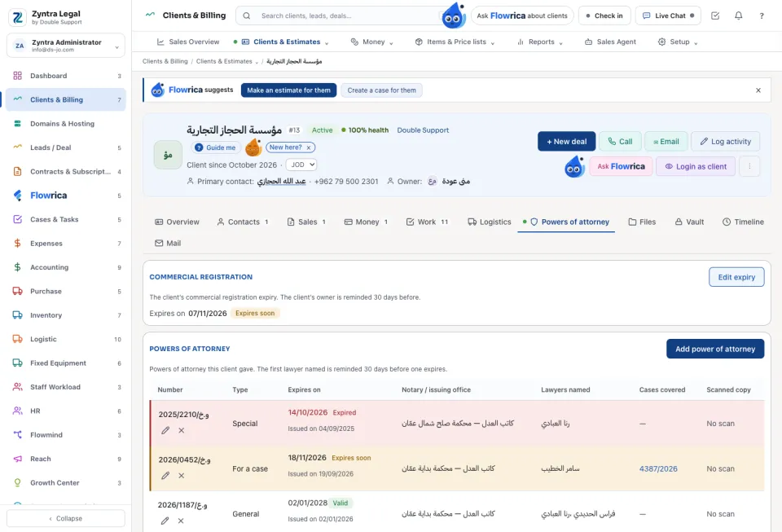Delete power of attorney 2026/0452
This screenshot has height=532, width=782.
(182, 476)
